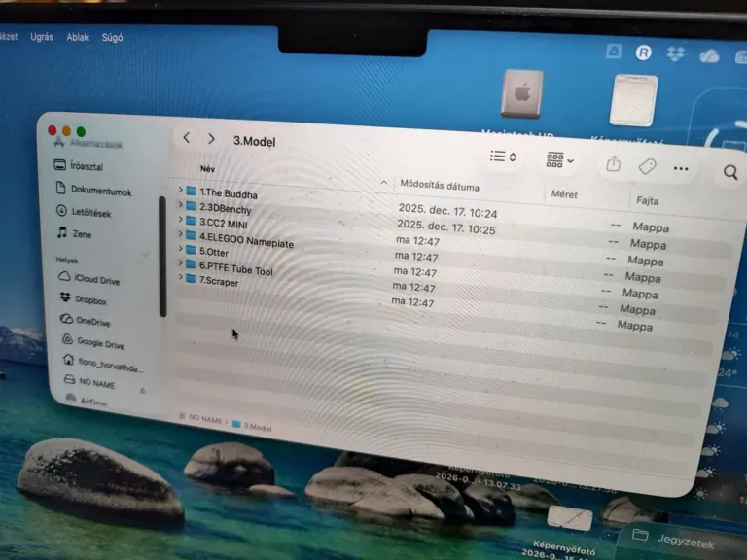Screen dimensions: 747x560
Task: Open the Ablak menu
Action: click(x=78, y=37)
